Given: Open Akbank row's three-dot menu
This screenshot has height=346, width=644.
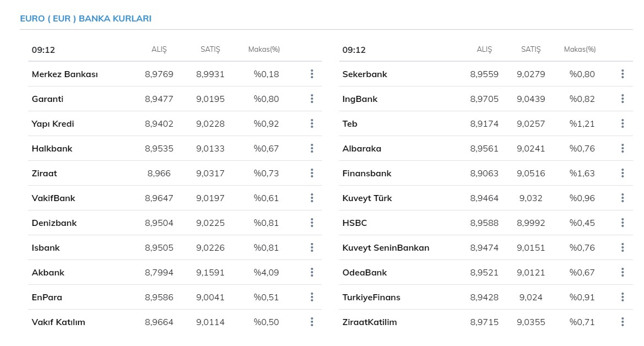Looking at the screenshot, I should [x=312, y=272].
